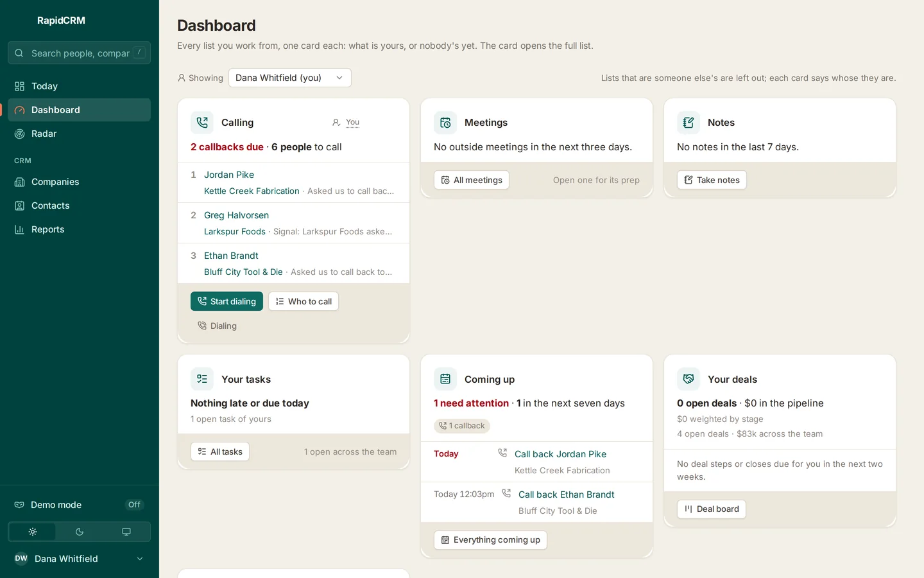Click the RapidCRM logo text
Screen dimensions: 924x578
61,21
